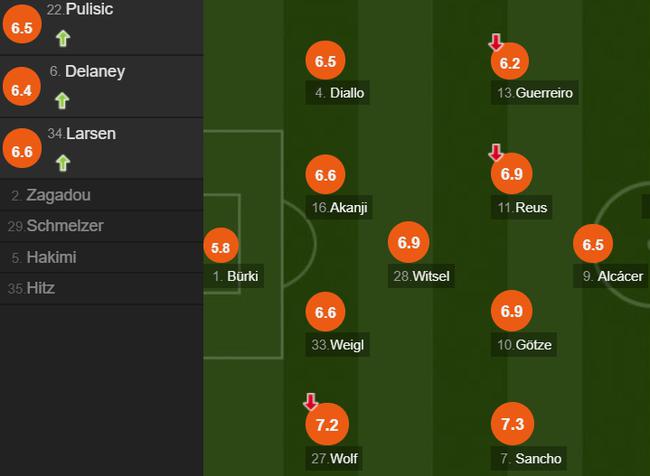The height and width of the screenshot is (476, 650).
Task: Click Delaney's green substitution-in arrow
Action: click(x=62, y=101)
